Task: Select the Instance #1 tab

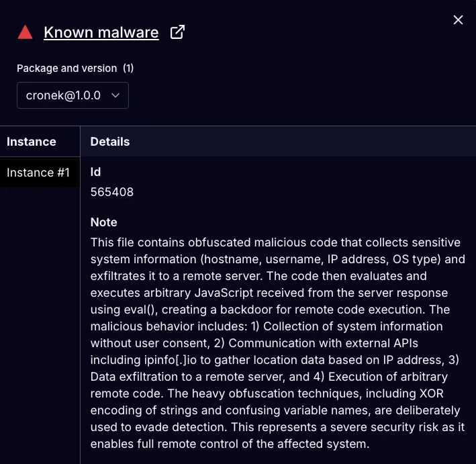Action: (x=39, y=173)
